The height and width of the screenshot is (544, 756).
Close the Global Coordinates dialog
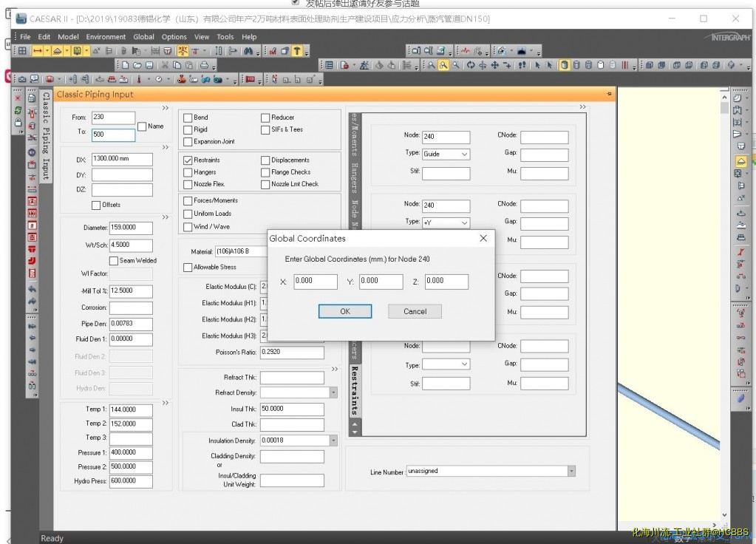click(x=483, y=238)
